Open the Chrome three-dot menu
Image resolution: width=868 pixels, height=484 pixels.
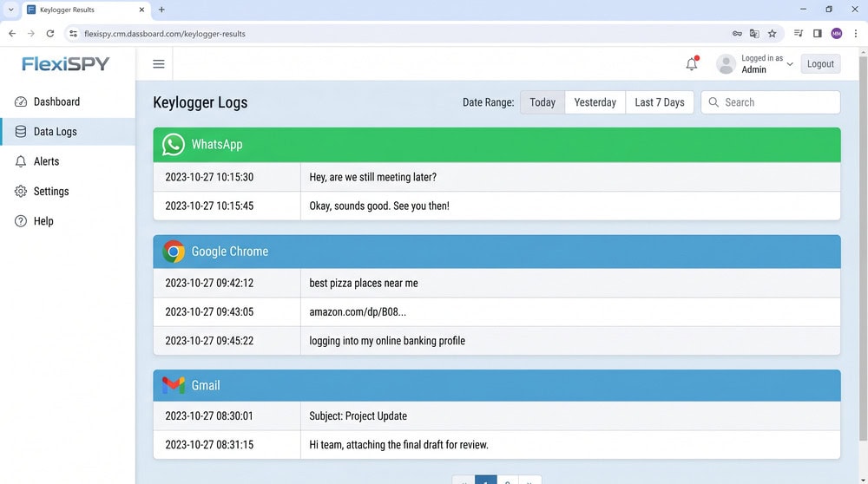[856, 34]
